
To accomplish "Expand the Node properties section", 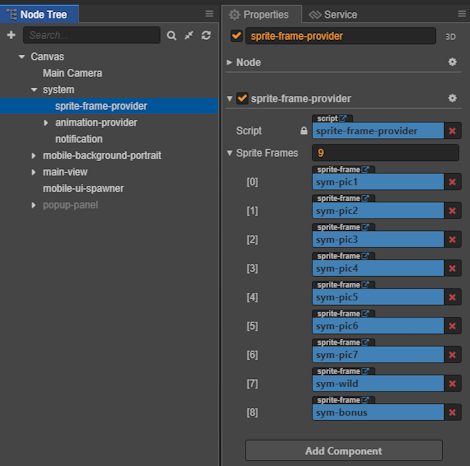I will coord(229,62).
